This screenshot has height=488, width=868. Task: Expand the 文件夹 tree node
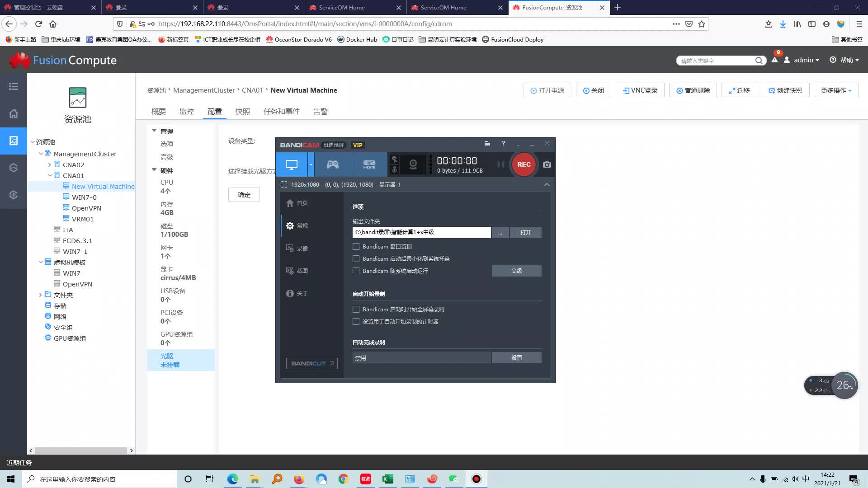point(40,295)
